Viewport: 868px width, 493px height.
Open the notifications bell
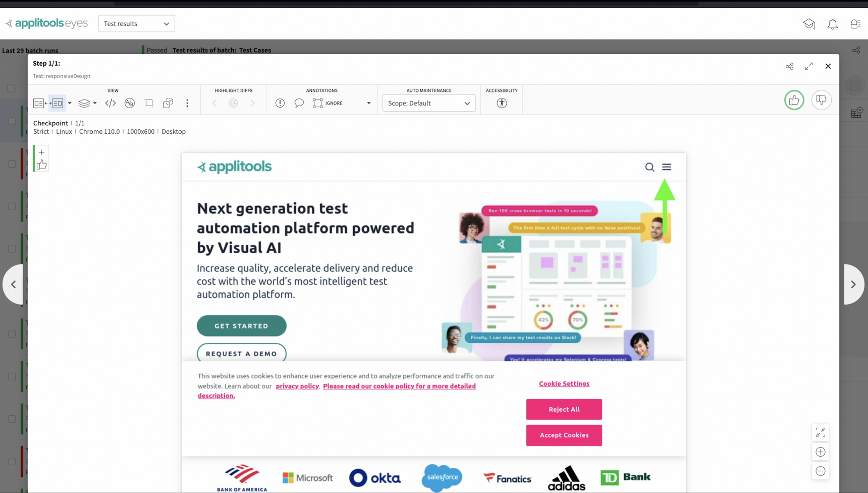pyautogui.click(x=833, y=24)
